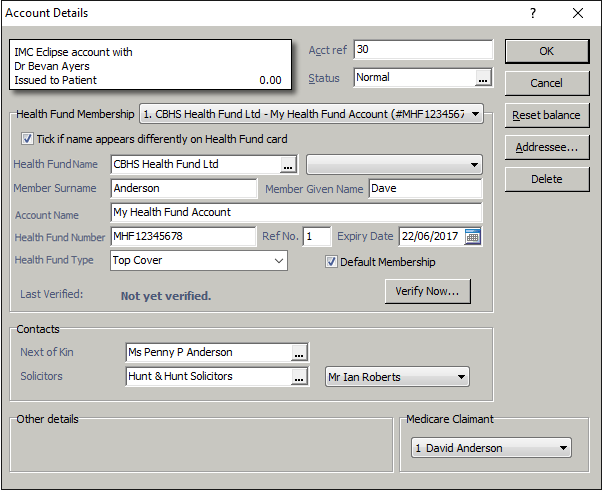This screenshot has width=609, height=498.
Task: Click the Status field ellipsis browse button
Action: pos(483,78)
